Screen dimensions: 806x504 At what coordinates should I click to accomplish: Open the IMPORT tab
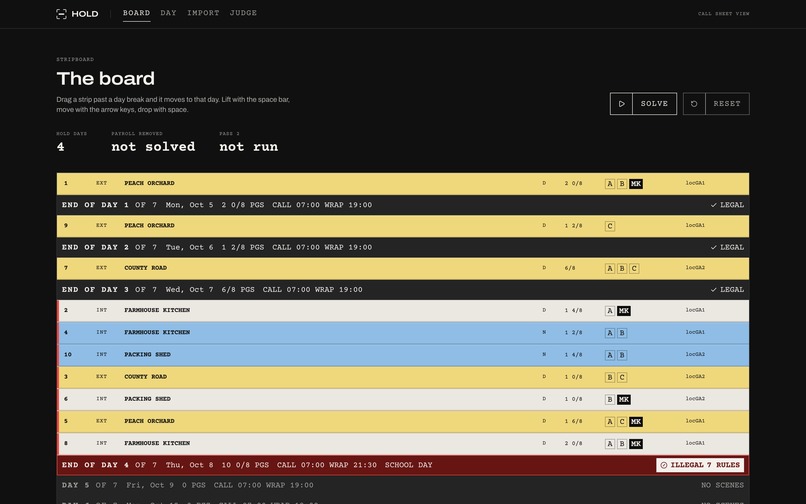(203, 13)
